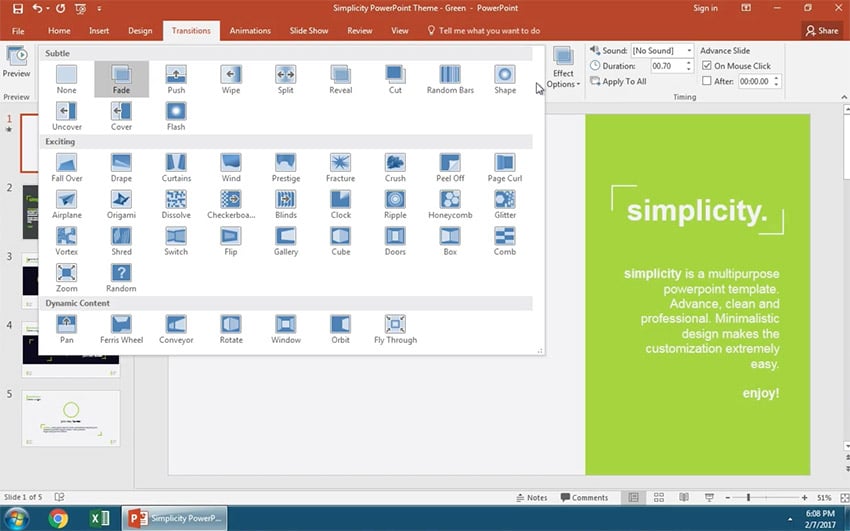Image resolution: width=850 pixels, height=531 pixels.
Task: Click the Apply To All button
Action: (x=618, y=81)
